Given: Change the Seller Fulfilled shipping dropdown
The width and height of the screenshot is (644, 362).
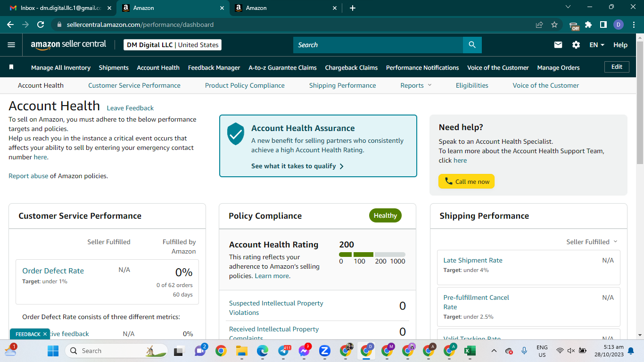Looking at the screenshot, I should pyautogui.click(x=592, y=242).
